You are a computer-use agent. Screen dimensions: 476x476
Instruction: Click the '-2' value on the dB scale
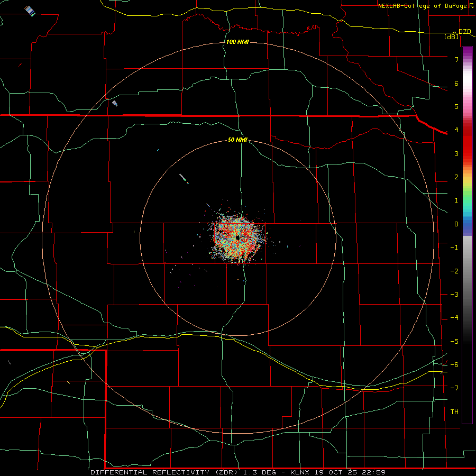pos(454,271)
